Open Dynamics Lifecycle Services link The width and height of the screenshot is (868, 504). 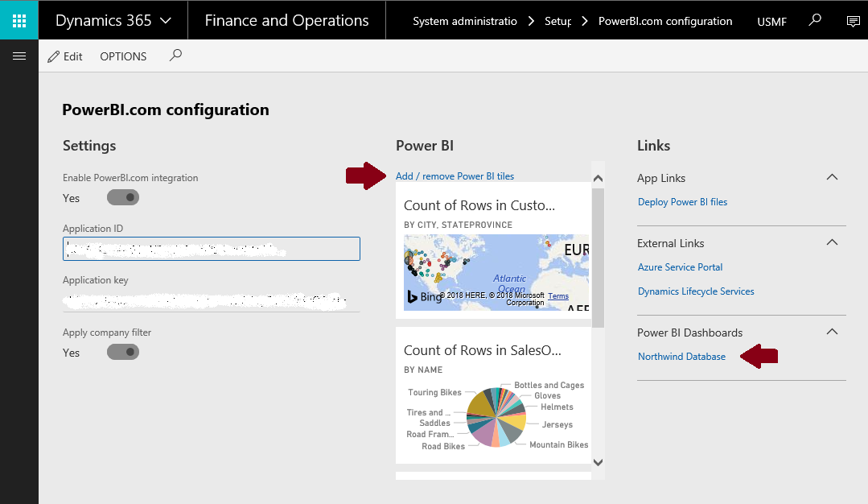point(695,291)
